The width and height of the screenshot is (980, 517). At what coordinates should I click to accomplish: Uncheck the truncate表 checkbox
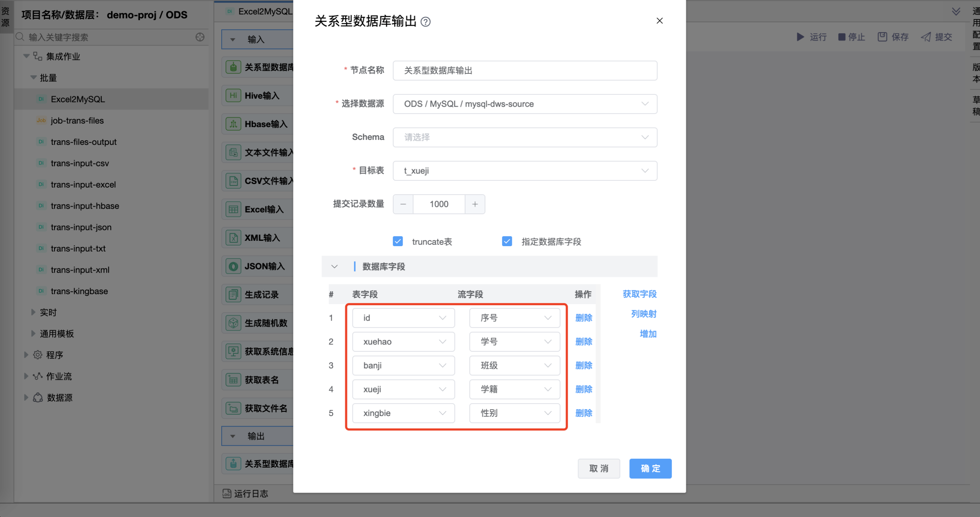398,242
